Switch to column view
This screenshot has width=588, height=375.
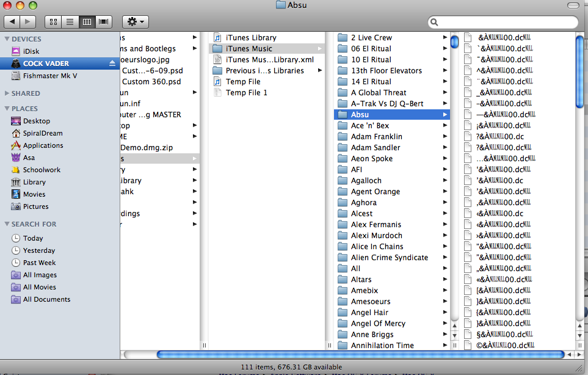pyautogui.click(x=87, y=22)
